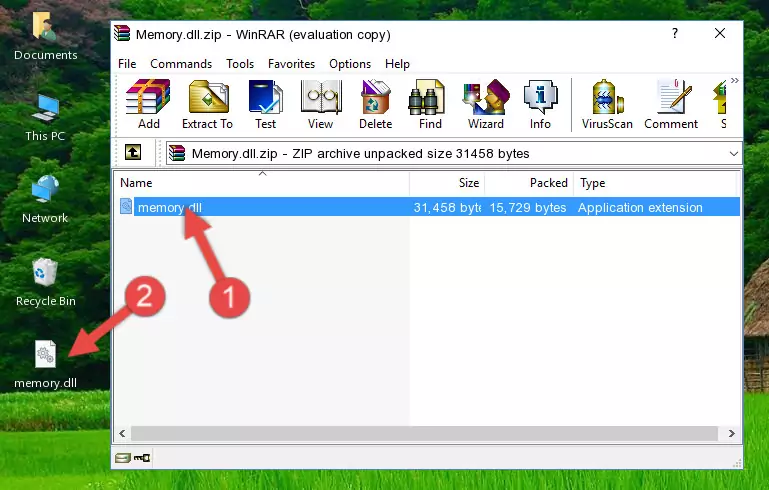The height and width of the screenshot is (490, 769).
Task: Click the Add toolbar icon
Action: [x=148, y=103]
